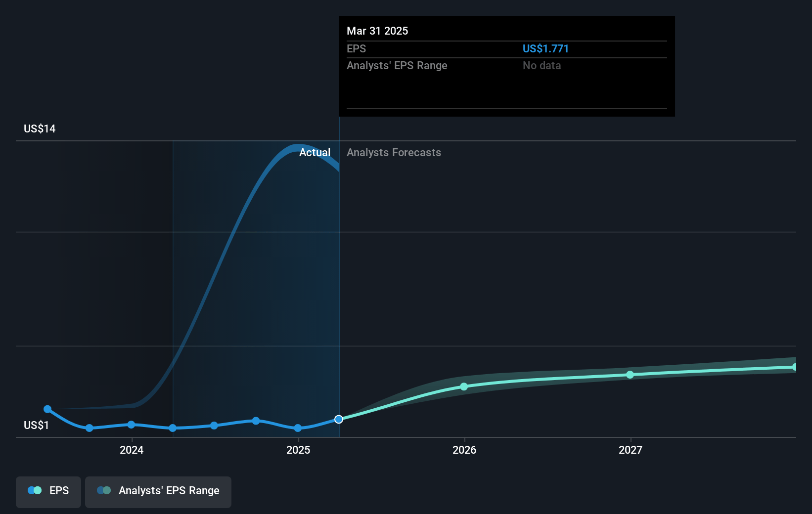
Task: Click the 'EPS' row label in tooltip
Action: [x=356, y=48]
